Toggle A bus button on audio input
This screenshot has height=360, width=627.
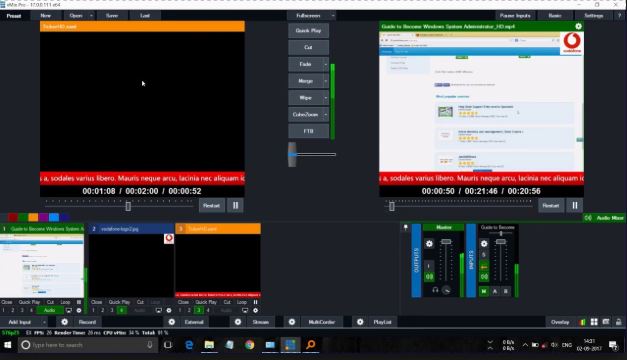pos(495,291)
